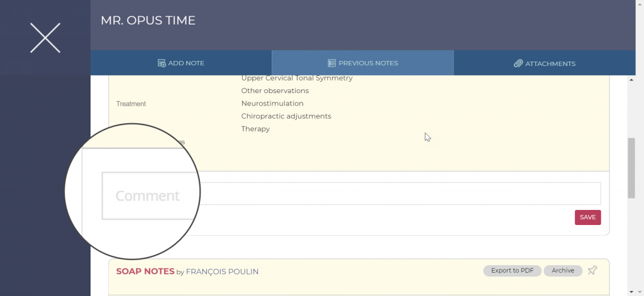
Task: Select the text 'Chiropractic adjustments'
Action: point(286,116)
